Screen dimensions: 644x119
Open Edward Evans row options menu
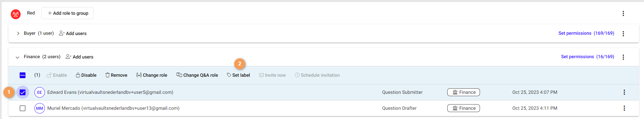624,92
